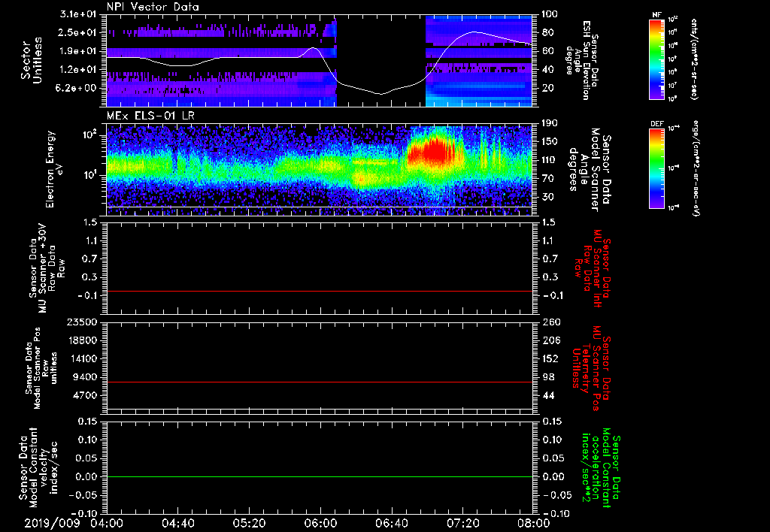
Task: Select the "DEF" label above the color bar
Action: [656, 124]
